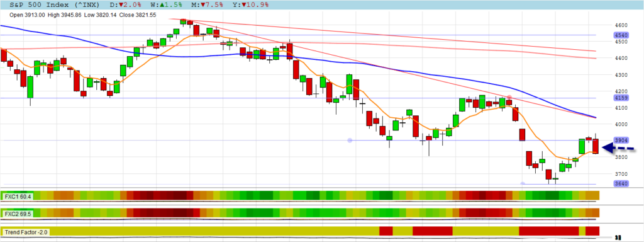Select the pink dot marker near 4159 line

pos(509,98)
